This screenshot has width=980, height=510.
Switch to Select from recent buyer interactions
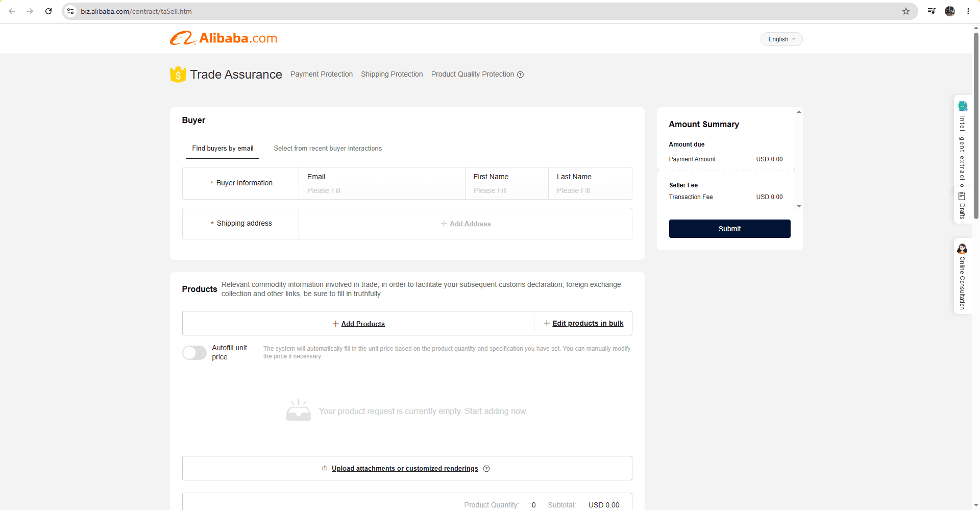(328, 149)
